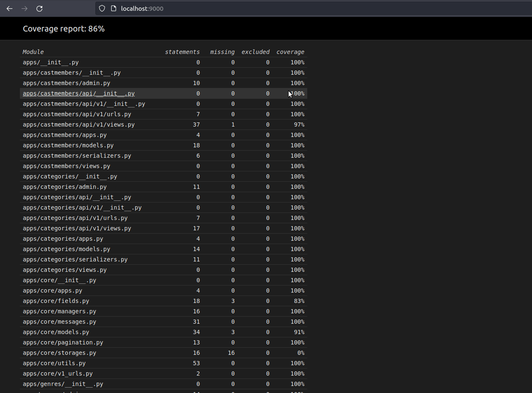Sort by statements column header

(x=182, y=52)
